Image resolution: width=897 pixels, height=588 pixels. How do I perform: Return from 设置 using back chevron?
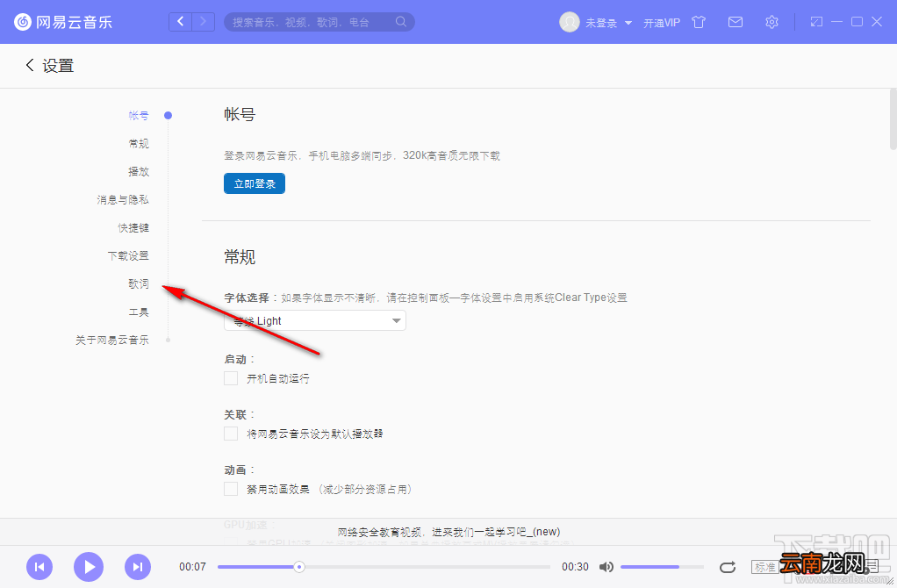[30, 65]
